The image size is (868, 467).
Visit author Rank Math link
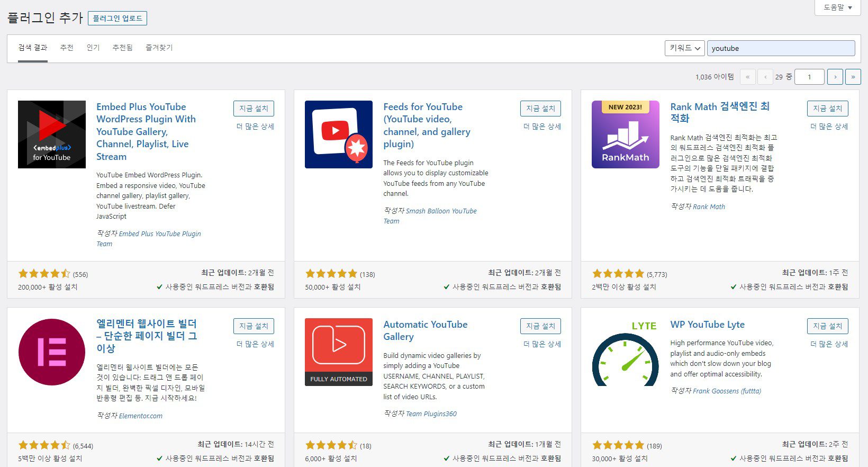point(709,207)
